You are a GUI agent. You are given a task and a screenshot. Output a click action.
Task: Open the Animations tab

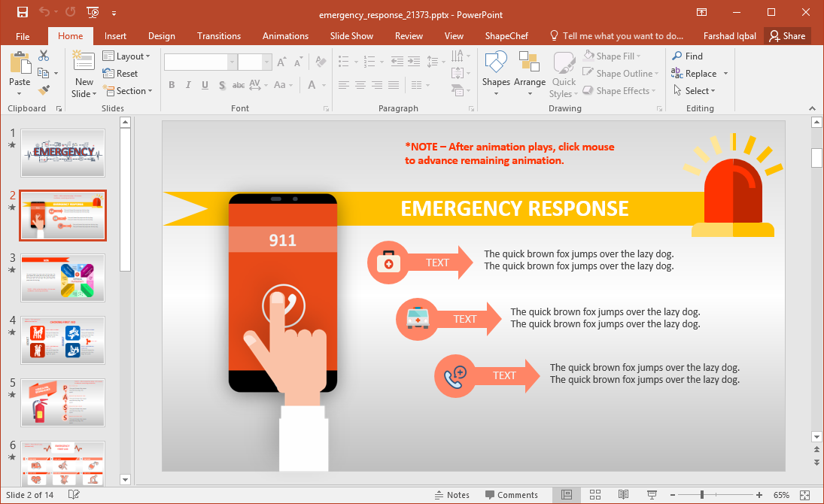point(285,36)
